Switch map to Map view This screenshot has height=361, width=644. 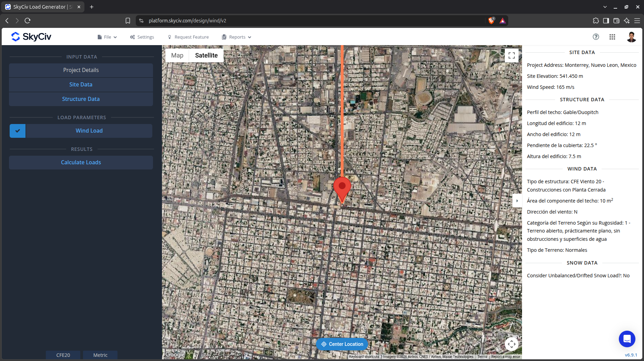click(177, 55)
